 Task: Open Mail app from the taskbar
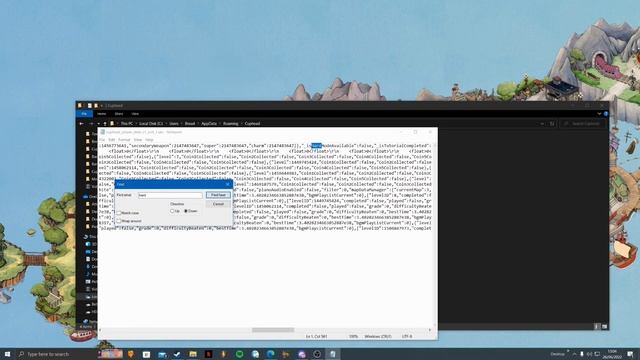click(x=162, y=354)
